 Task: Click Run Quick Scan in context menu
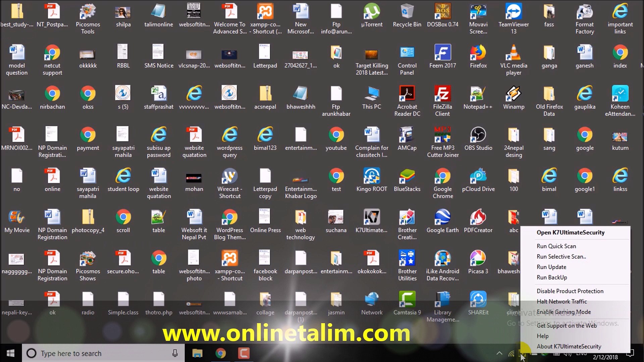click(556, 246)
